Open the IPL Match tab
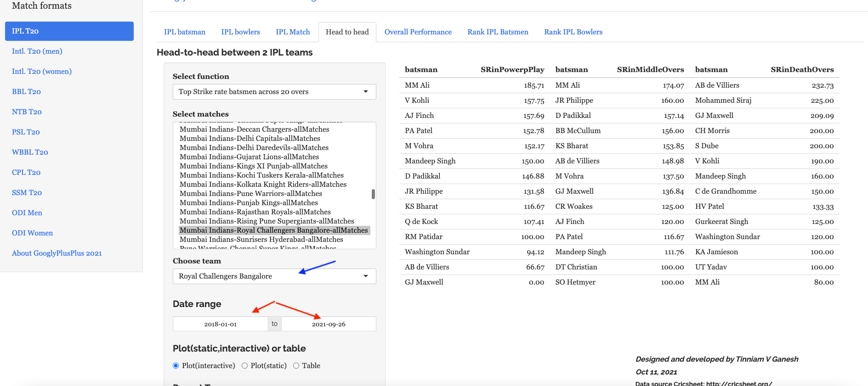 point(293,32)
